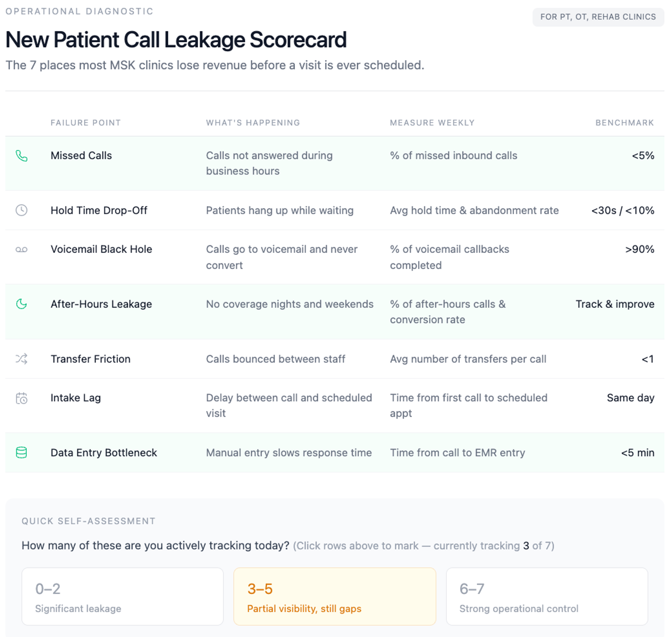Click the moon icon for After-Hours Leakage
672x637 pixels.
pos(22,304)
